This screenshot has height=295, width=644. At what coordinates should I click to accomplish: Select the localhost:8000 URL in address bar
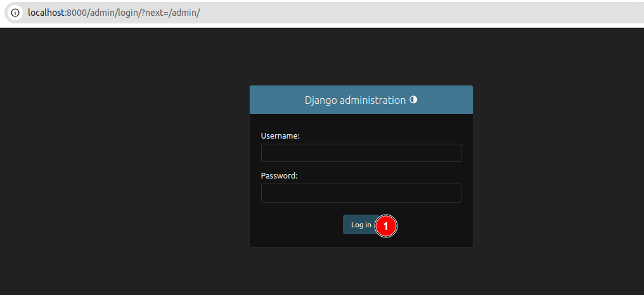tap(113, 13)
